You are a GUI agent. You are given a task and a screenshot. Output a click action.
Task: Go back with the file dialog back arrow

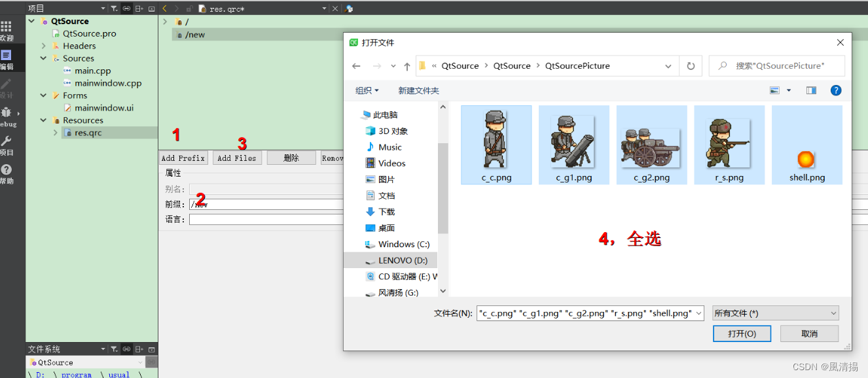point(356,66)
